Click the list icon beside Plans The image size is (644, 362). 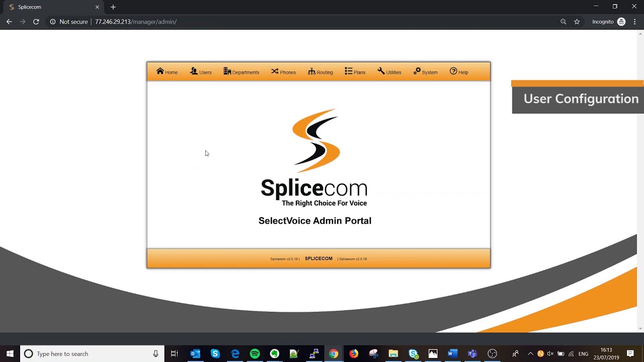[x=349, y=71]
